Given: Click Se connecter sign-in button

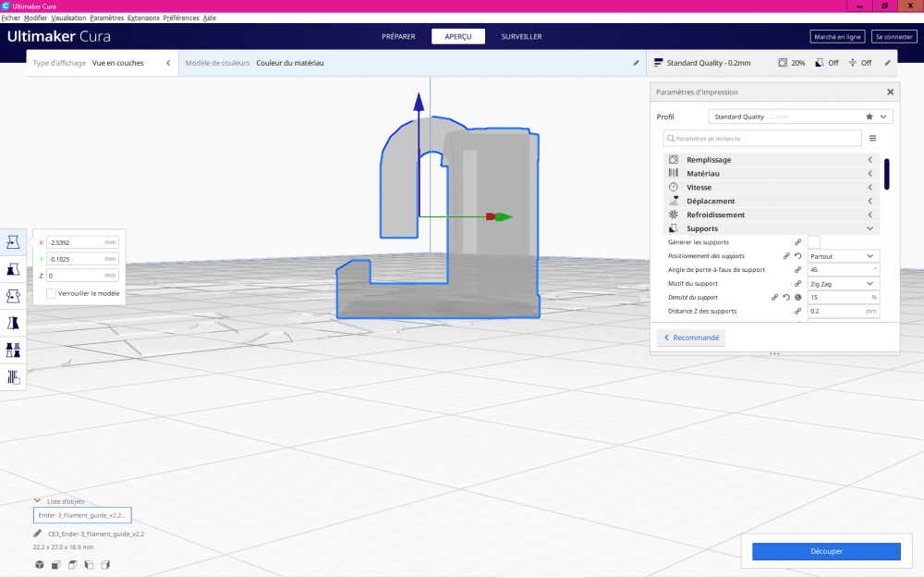Looking at the screenshot, I should tap(894, 37).
